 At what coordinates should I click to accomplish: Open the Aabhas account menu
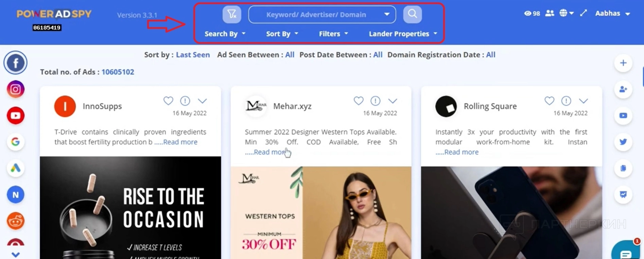coord(612,14)
